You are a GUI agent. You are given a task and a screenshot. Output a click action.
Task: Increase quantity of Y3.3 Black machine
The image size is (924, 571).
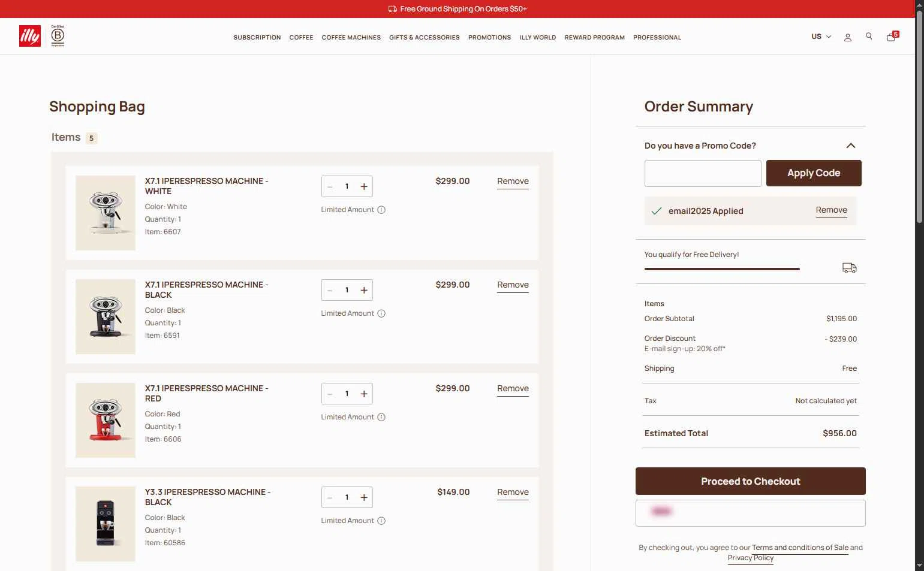coord(364,497)
